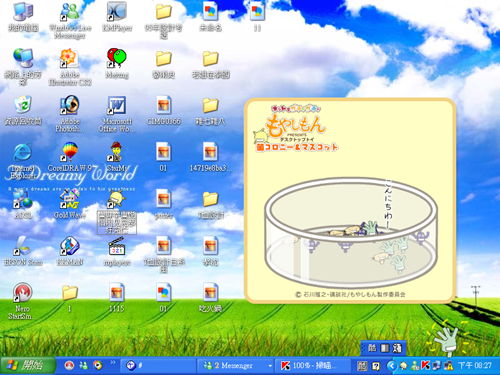Click the Moyashimon logo in the widget

click(x=295, y=129)
